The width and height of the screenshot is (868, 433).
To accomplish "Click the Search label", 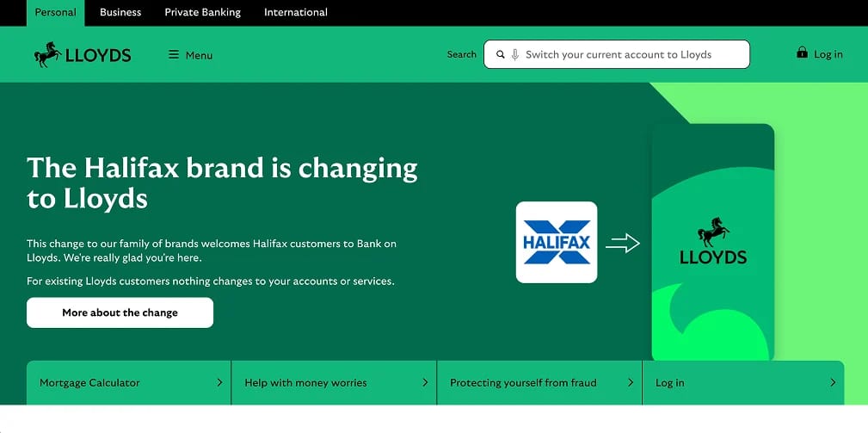I will pos(462,54).
